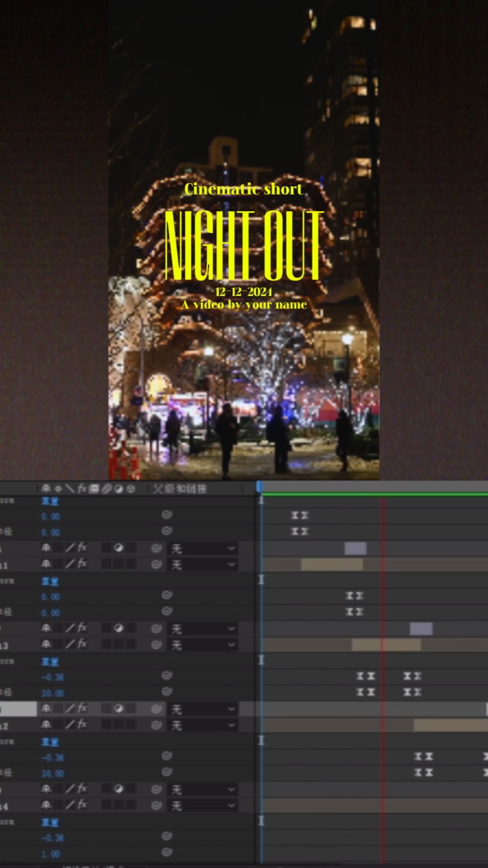The image size is (488, 868).
Task: Click parent pick whip on layer ending a3
Action: 157,645
